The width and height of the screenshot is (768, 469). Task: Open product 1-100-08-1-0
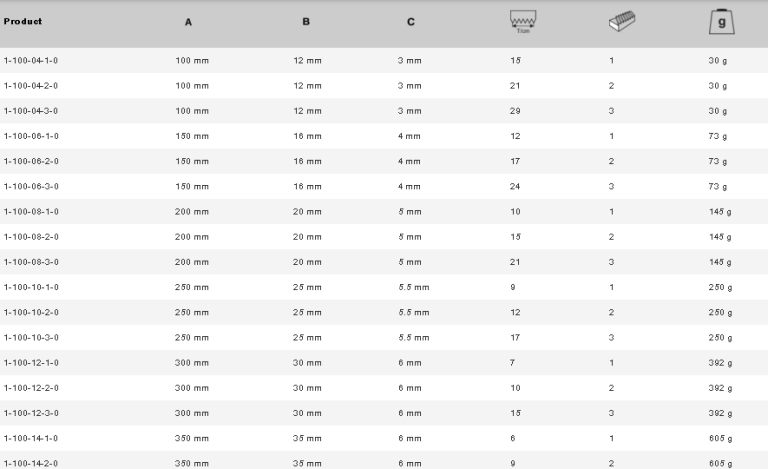pyautogui.click(x=38, y=212)
